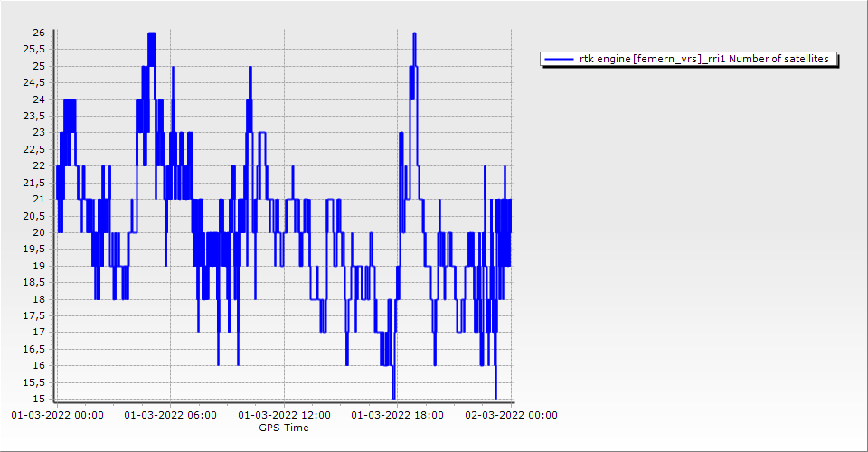Select the "01-03-2022 18:00" time label
The width and height of the screenshot is (868, 452).
pyautogui.click(x=397, y=416)
